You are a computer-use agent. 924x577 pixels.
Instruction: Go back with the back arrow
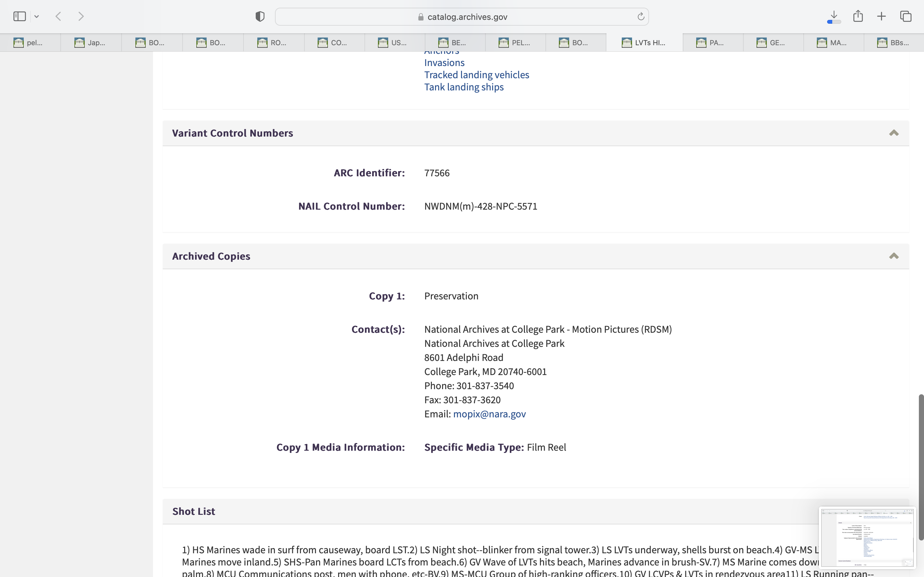58,16
